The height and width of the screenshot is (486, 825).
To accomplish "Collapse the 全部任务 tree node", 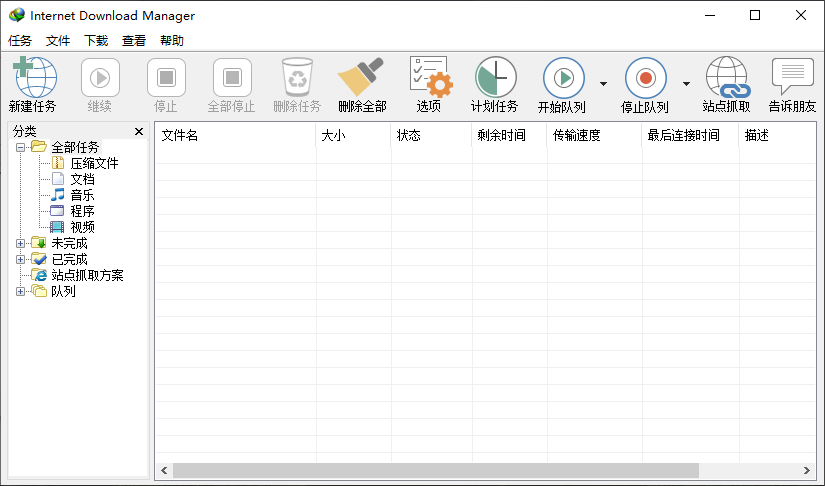I will tap(20, 147).
